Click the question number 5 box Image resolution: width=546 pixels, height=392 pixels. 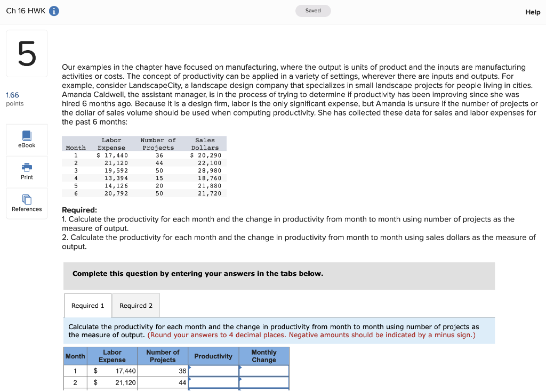tap(26, 53)
